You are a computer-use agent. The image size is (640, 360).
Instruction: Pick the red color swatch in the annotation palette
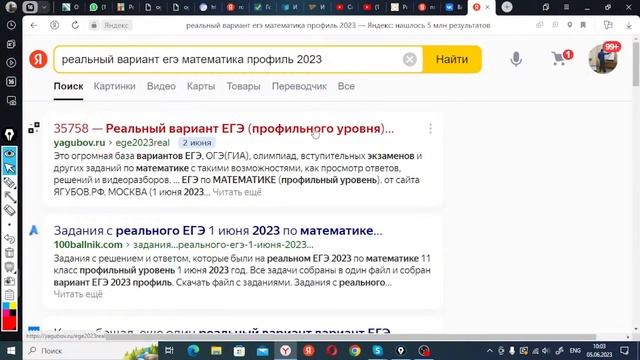(9, 322)
